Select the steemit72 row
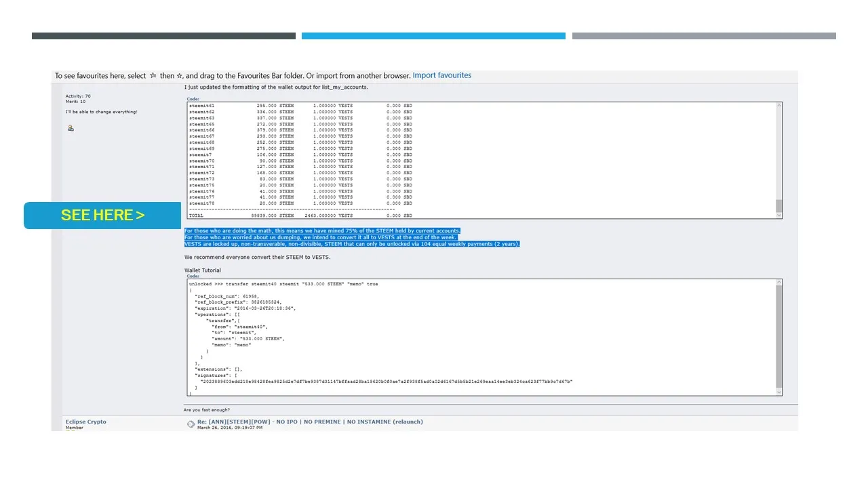 pyautogui.click(x=300, y=173)
